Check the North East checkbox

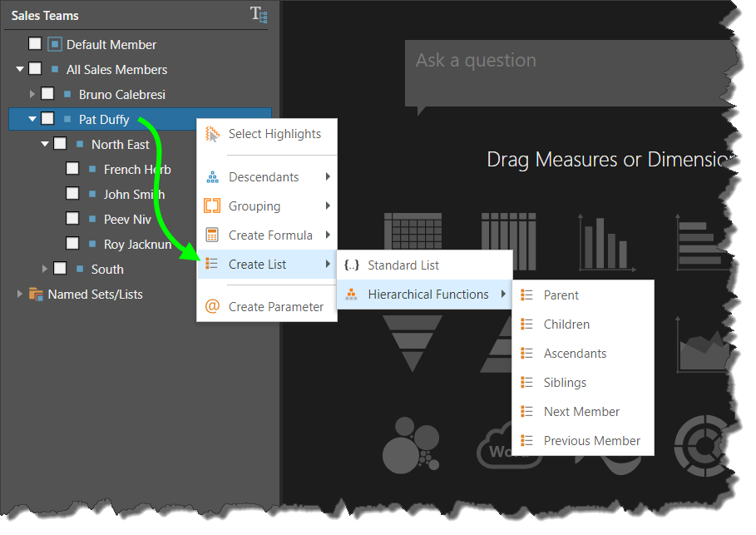pyautogui.click(x=60, y=143)
